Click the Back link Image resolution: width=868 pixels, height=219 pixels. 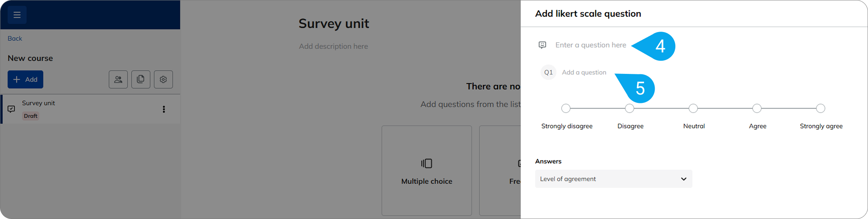click(15, 38)
